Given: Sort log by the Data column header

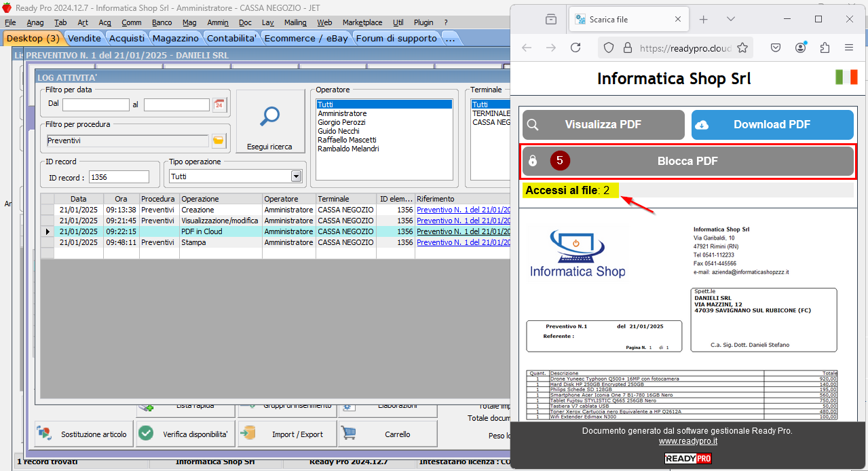Looking at the screenshot, I should (79, 199).
